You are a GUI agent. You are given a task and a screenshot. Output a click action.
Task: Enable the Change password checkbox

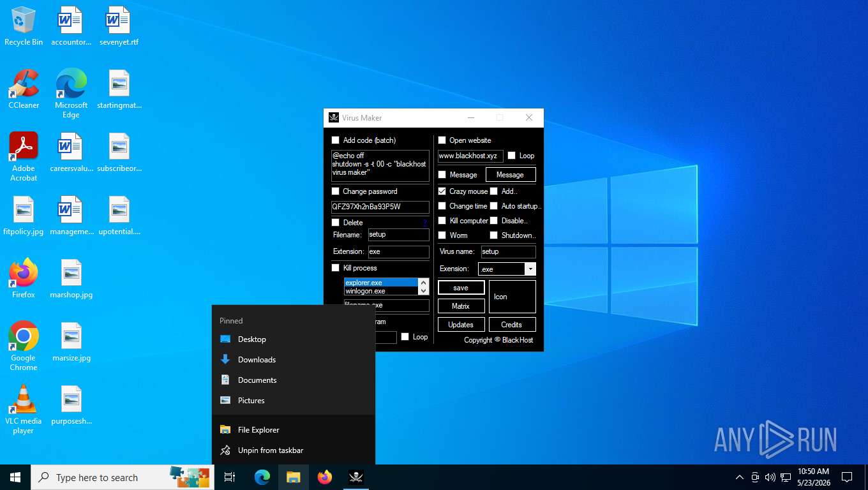click(x=336, y=191)
